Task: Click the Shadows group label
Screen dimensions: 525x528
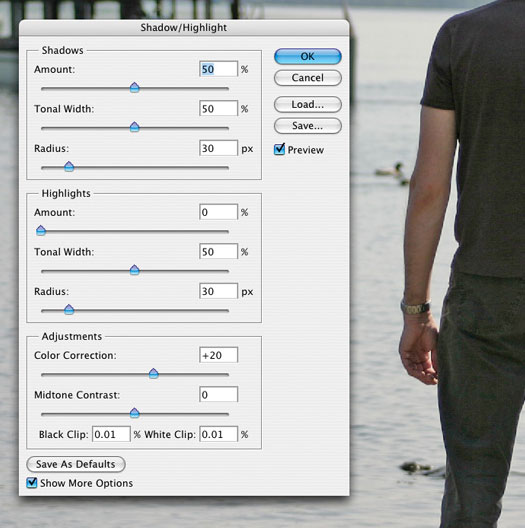Action: [62, 50]
